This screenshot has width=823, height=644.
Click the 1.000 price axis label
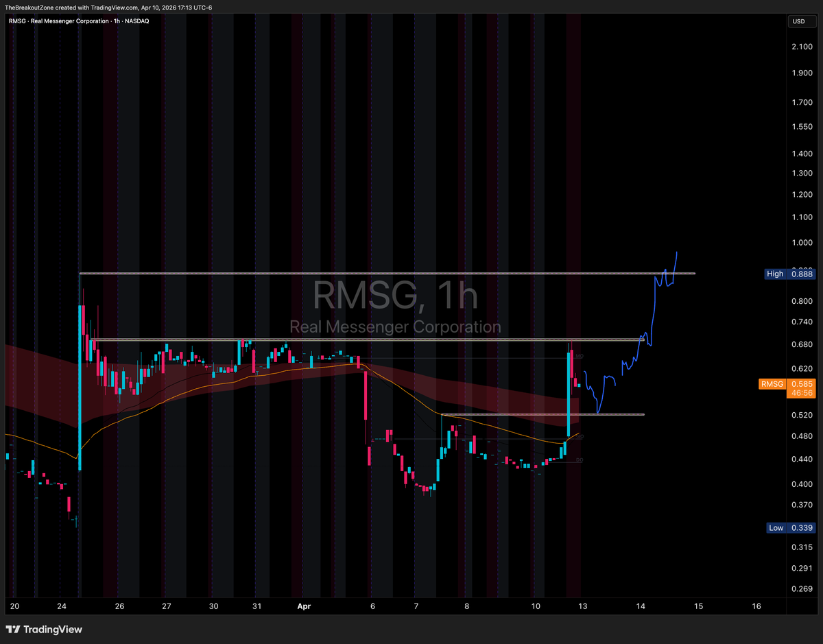point(802,243)
